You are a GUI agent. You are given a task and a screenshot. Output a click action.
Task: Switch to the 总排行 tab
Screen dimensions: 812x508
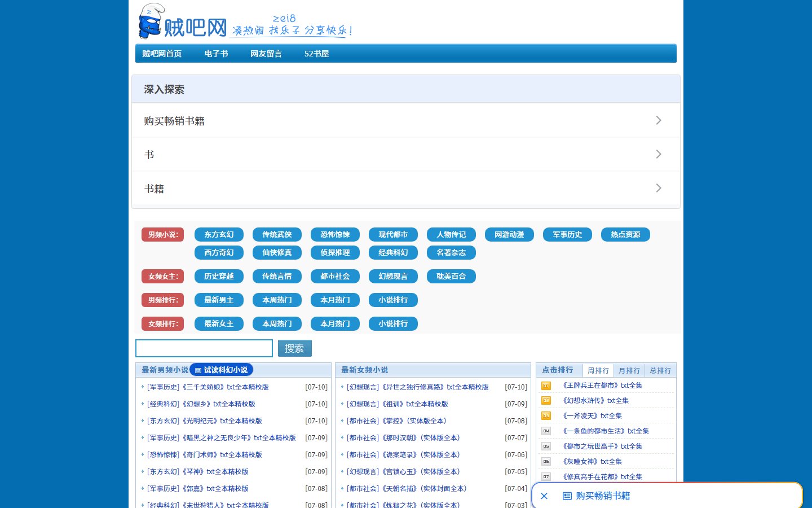[660, 371]
